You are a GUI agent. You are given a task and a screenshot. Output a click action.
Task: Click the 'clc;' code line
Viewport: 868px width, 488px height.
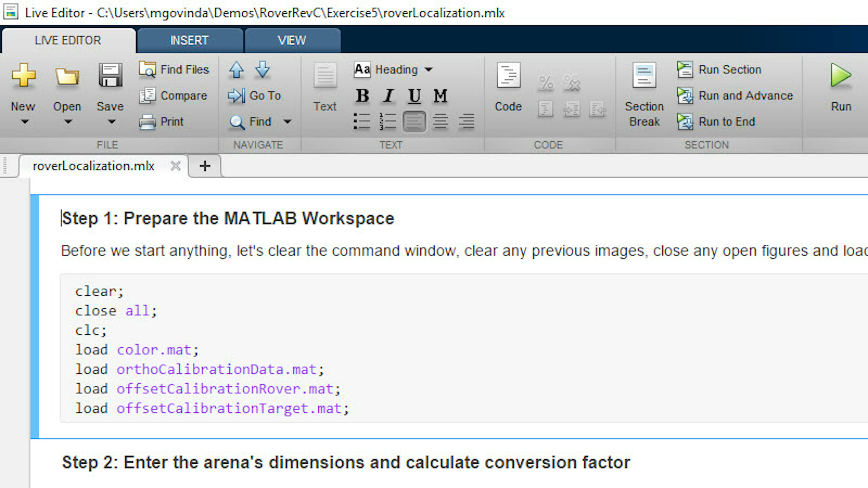[x=91, y=330]
